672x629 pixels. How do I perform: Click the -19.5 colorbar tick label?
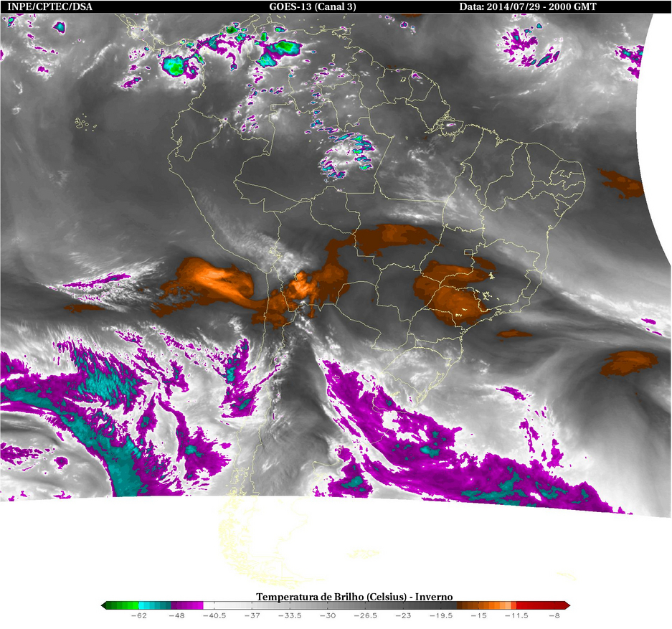coord(441,615)
